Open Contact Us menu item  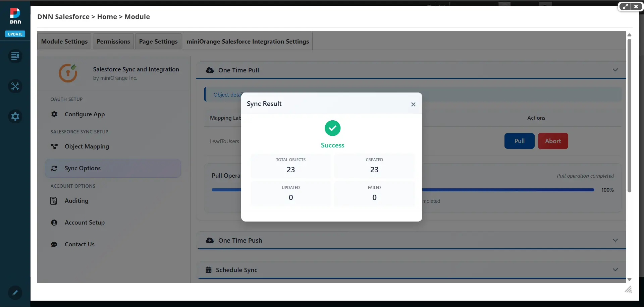pos(113,244)
